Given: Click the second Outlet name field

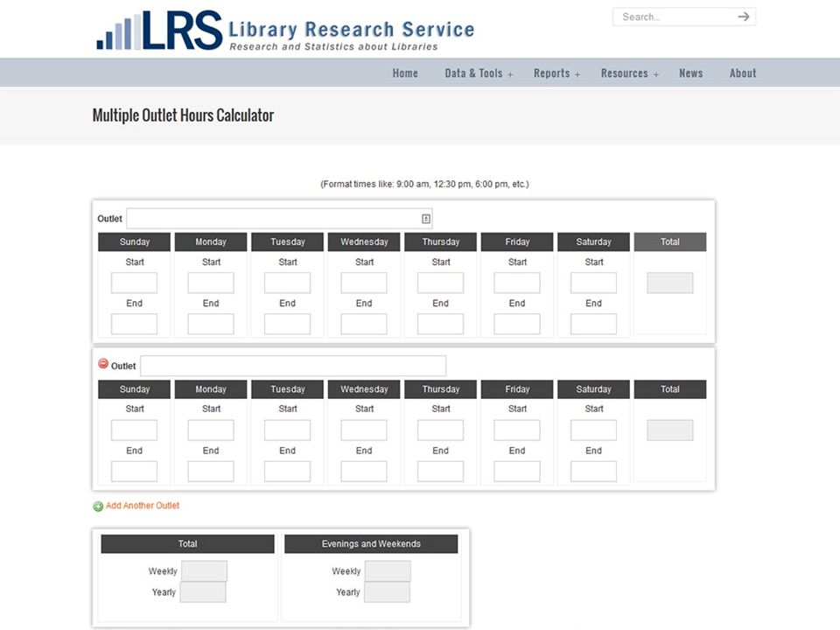Looking at the screenshot, I should [293, 366].
